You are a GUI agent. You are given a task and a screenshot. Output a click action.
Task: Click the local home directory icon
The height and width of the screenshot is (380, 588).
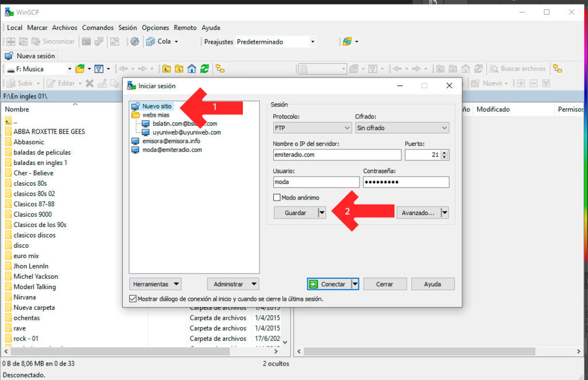pos(192,69)
